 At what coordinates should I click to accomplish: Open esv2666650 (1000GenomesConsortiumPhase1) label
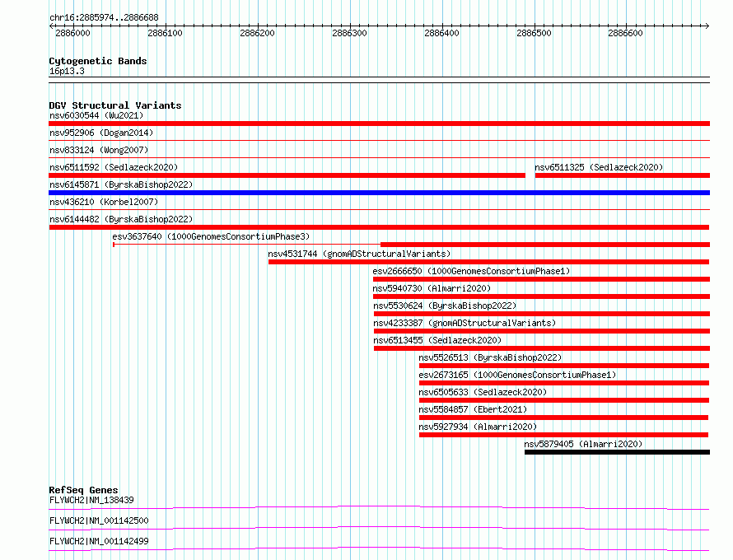tap(471, 271)
